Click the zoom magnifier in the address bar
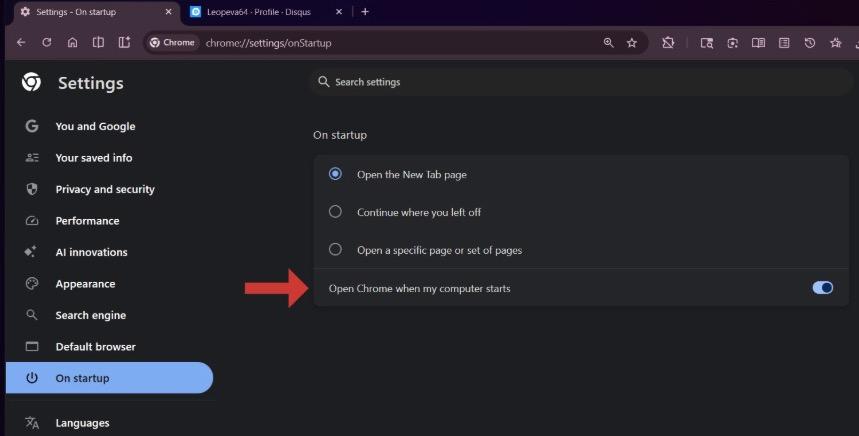This screenshot has width=859, height=436. [608, 43]
